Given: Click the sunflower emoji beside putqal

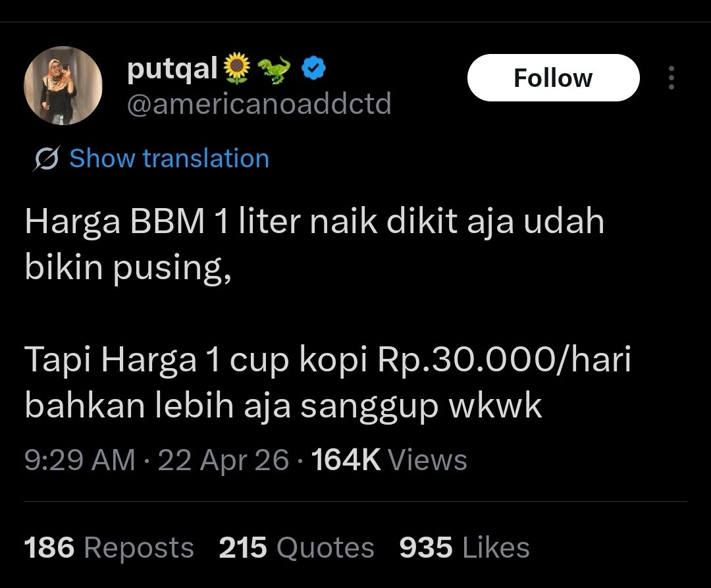Looking at the screenshot, I should [x=237, y=68].
